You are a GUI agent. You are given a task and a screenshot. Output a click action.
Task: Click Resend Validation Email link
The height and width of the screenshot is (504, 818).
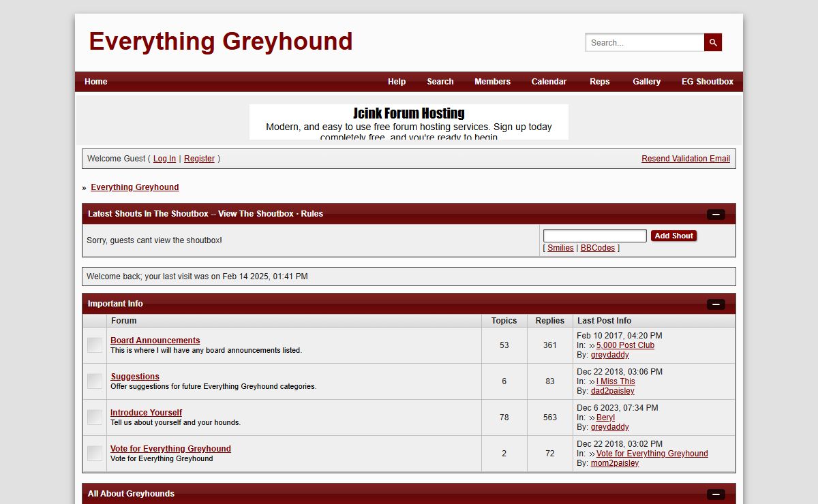(x=685, y=159)
